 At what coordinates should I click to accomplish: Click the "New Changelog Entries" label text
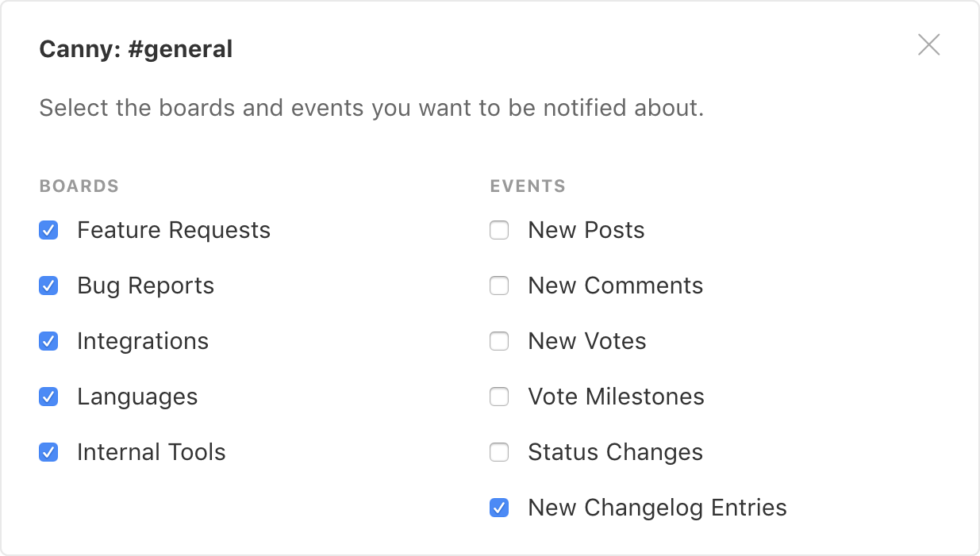pos(657,508)
